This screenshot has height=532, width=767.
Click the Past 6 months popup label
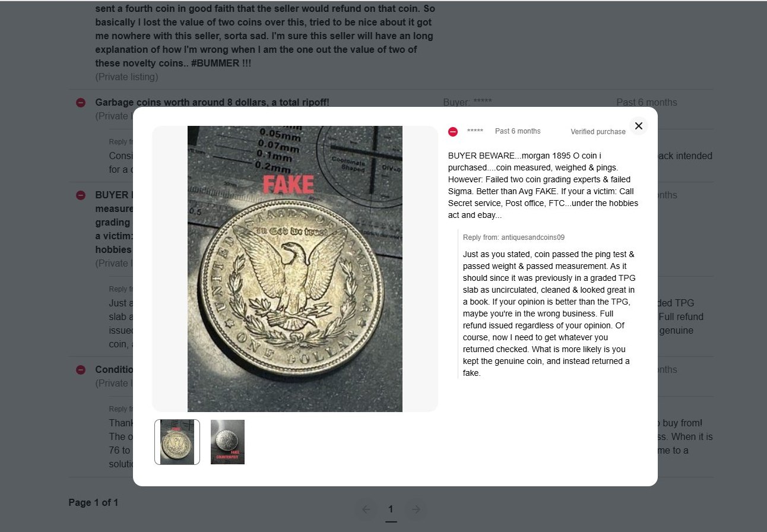[518, 131]
